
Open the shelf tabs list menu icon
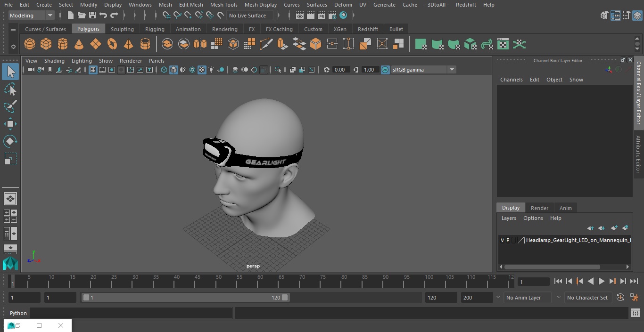[x=13, y=30]
